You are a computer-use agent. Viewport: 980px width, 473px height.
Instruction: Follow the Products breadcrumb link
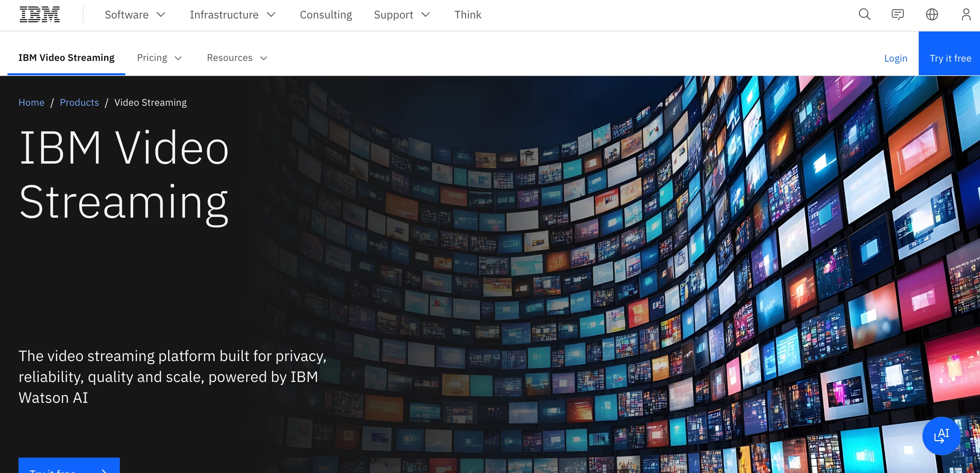(79, 102)
